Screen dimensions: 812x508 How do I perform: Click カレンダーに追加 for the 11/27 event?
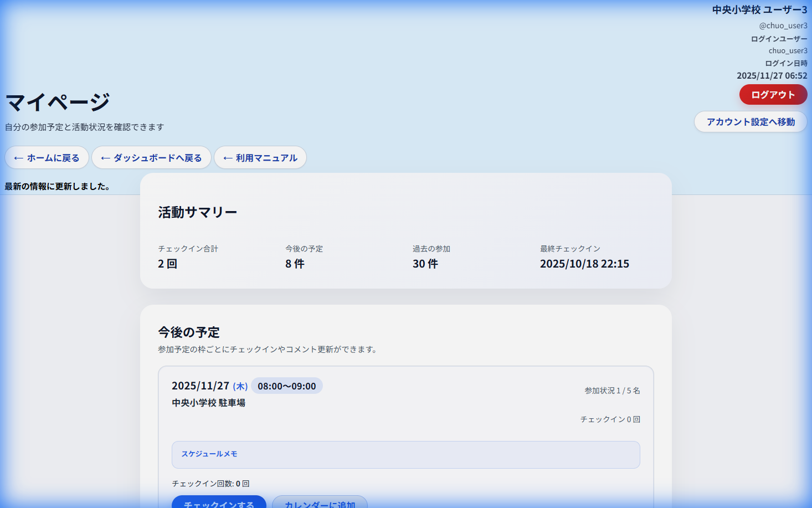[x=320, y=503]
